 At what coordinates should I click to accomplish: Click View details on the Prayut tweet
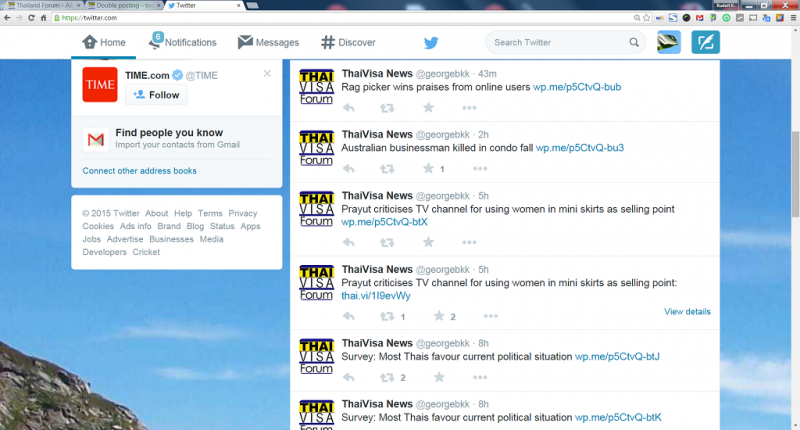click(x=687, y=312)
